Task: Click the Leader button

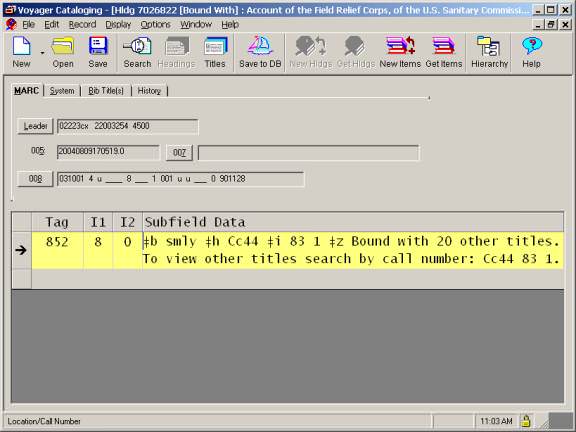Action: (35, 126)
